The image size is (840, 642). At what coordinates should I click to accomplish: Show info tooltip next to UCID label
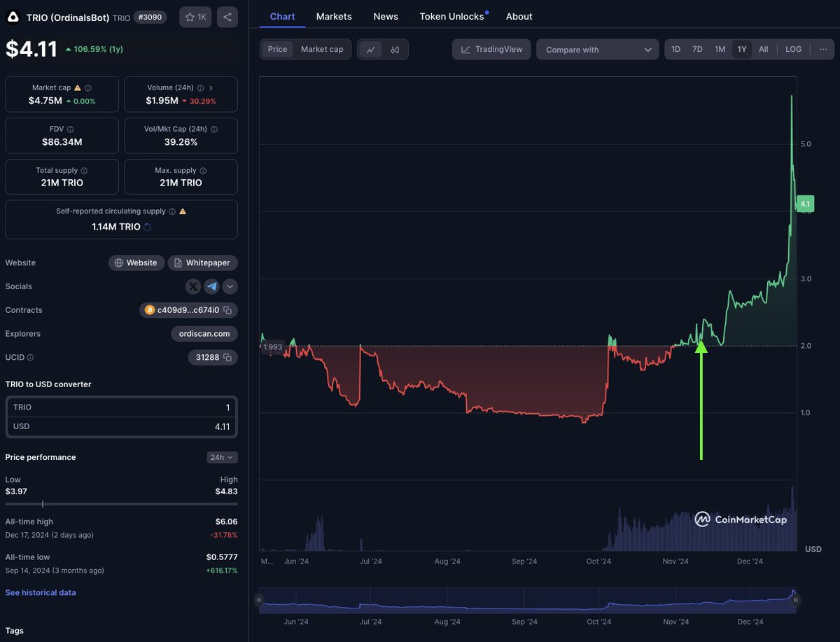30,358
